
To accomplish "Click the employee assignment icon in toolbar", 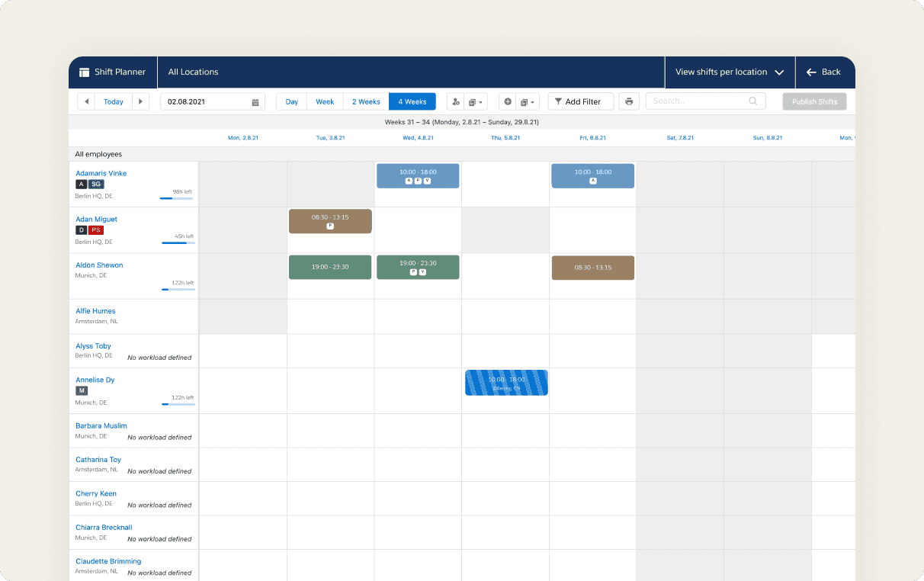I will coord(455,101).
